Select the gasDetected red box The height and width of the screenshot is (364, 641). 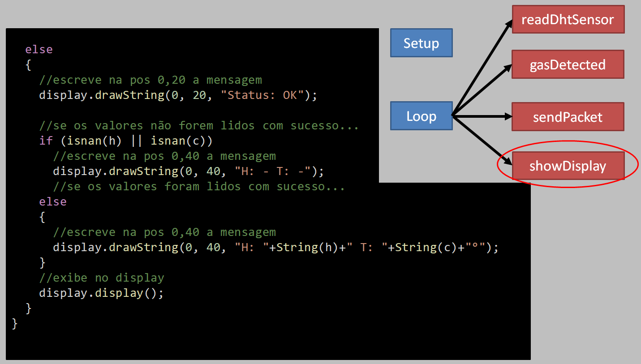(x=568, y=64)
